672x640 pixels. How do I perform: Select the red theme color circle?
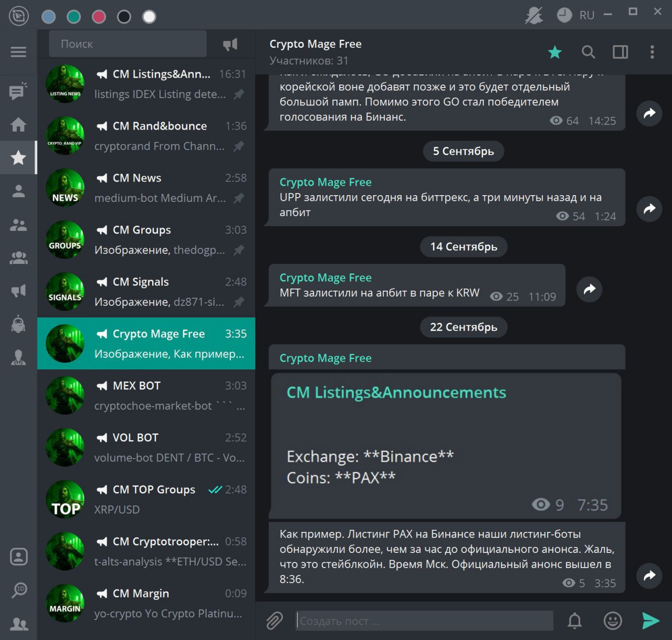point(99,17)
